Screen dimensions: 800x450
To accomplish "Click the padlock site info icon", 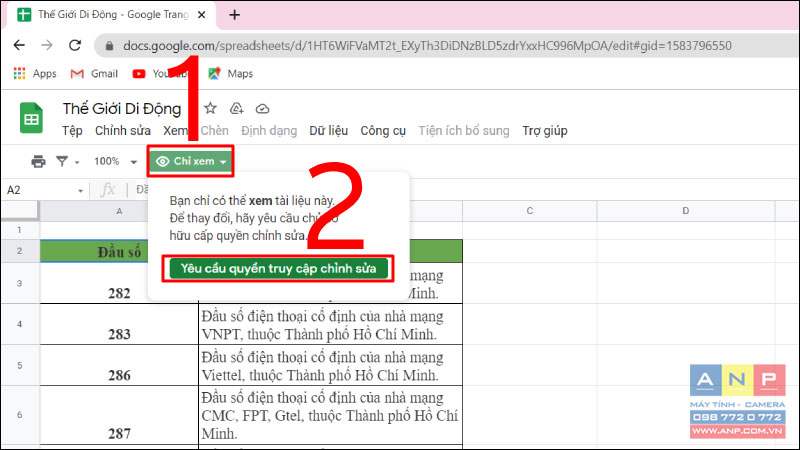I will (x=109, y=46).
